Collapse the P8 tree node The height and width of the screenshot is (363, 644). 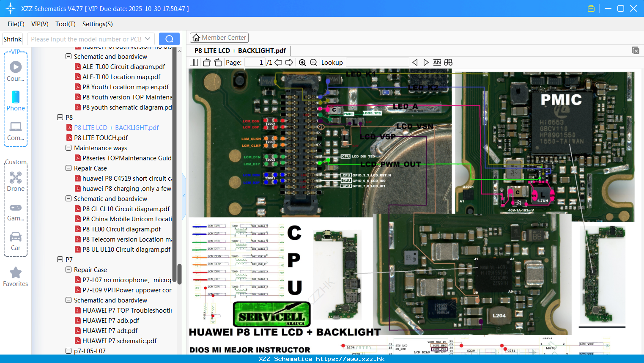click(x=60, y=117)
